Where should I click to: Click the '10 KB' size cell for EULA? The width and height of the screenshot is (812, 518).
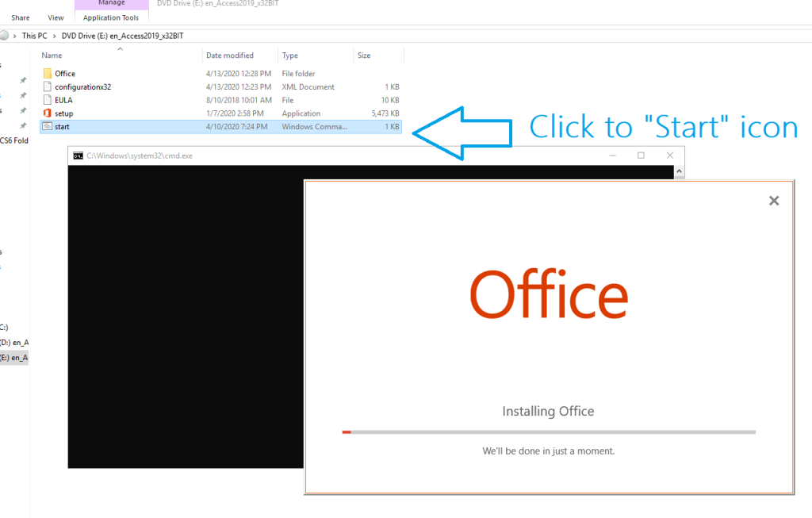(390, 100)
